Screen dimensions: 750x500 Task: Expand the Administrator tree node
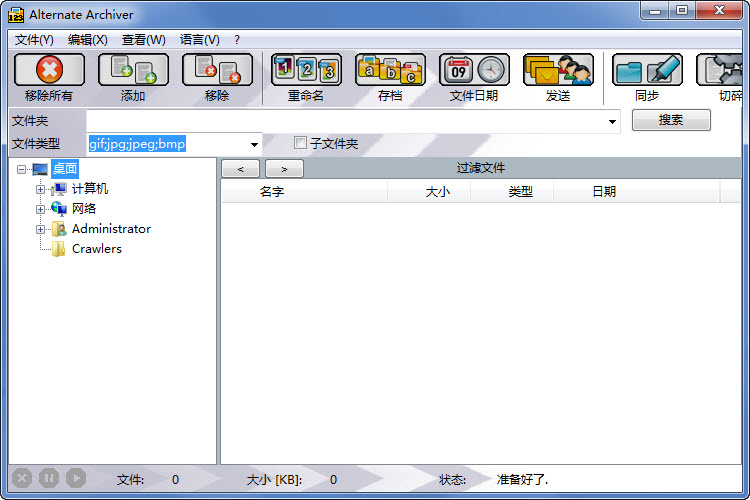click(x=40, y=230)
